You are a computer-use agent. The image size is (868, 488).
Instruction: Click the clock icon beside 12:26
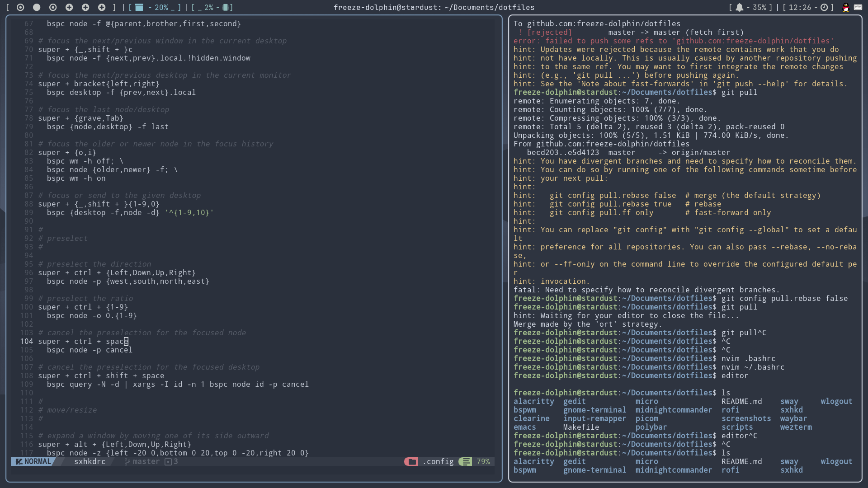(x=824, y=7)
